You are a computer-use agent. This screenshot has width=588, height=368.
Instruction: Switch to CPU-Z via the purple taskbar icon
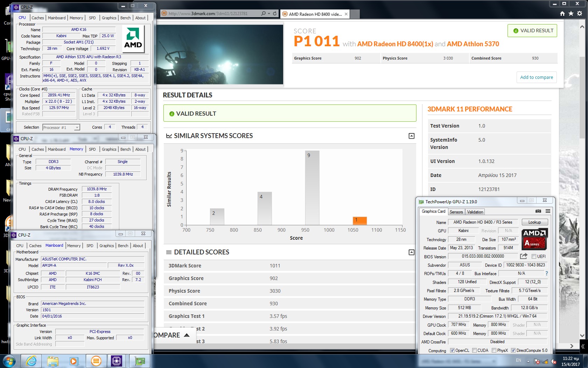[x=117, y=361]
